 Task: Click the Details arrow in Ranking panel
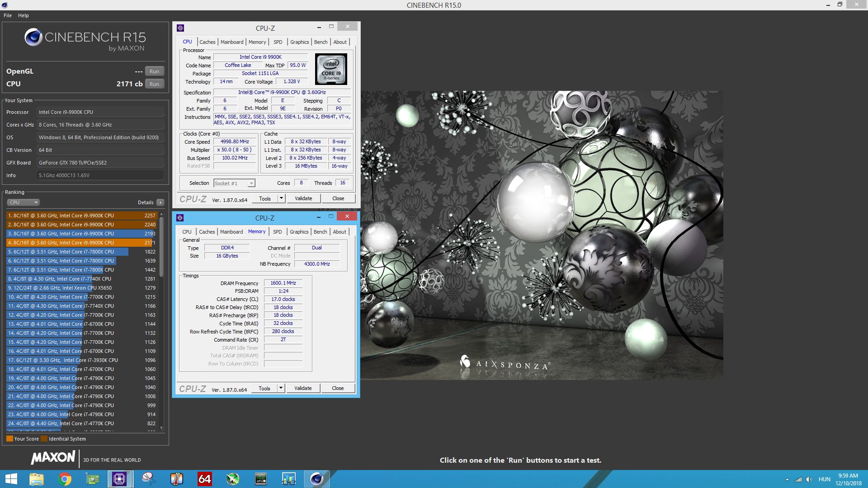(x=160, y=202)
